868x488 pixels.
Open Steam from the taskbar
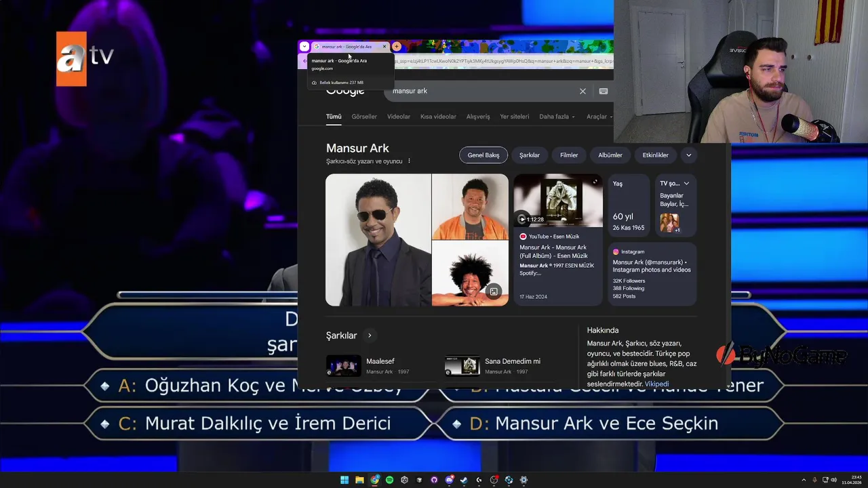point(464,480)
